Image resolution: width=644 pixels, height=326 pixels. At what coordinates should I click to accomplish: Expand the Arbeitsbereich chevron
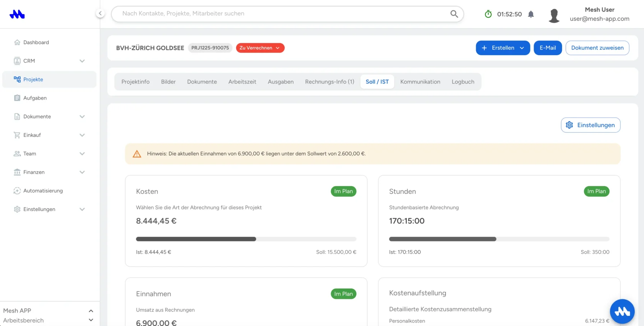[91, 320]
